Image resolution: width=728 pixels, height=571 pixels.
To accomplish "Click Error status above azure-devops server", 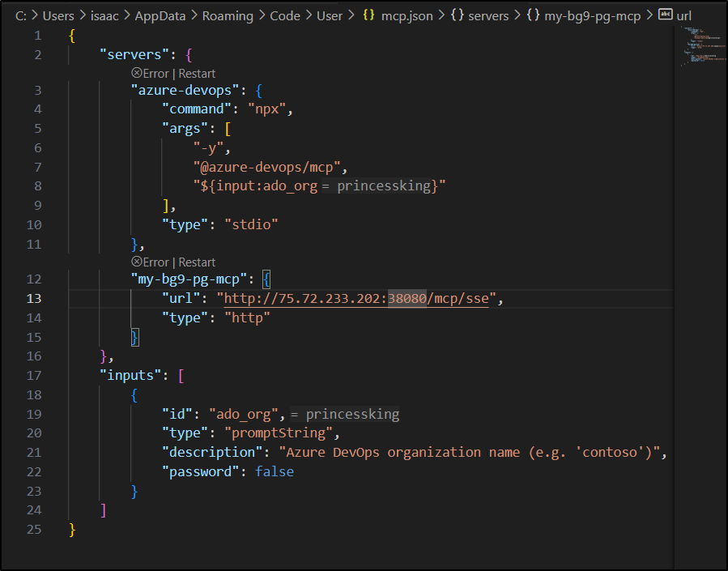I will (x=150, y=73).
